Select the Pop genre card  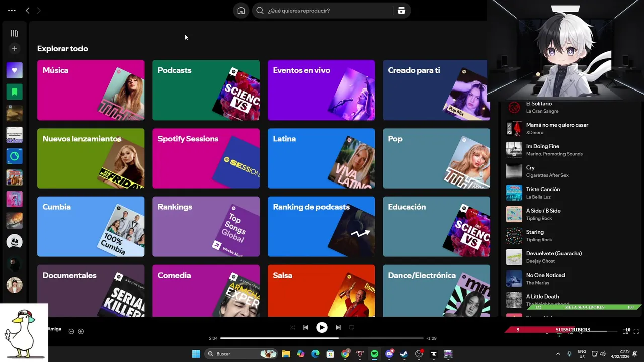tap(436, 158)
